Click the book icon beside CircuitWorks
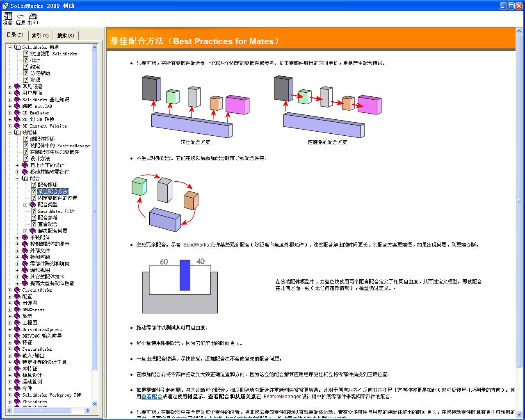 17,290
